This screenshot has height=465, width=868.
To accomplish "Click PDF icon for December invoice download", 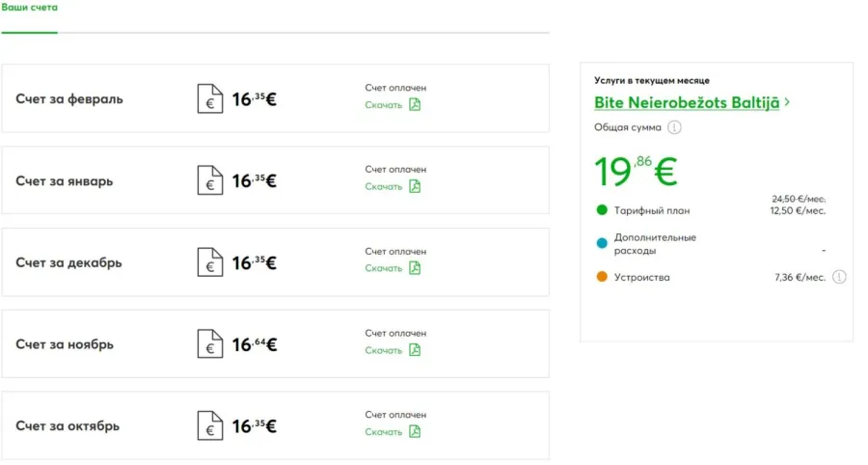I will [x=415, y=268].
